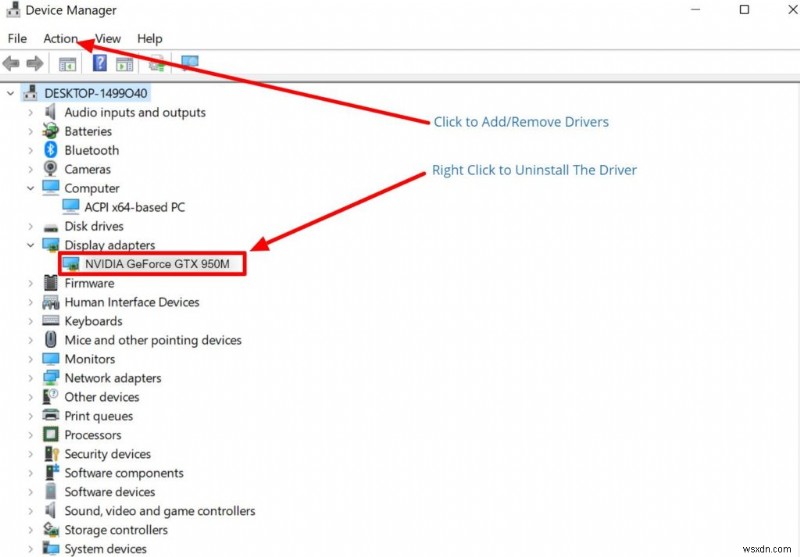Expand Audio inputs and outputs chevron
The image size is (800, 557).
[x=31, y=112]
